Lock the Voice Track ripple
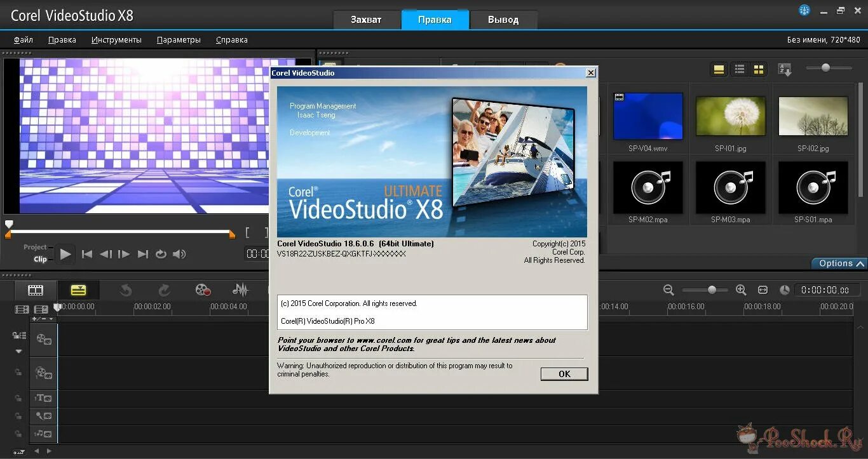 (19, 416)
